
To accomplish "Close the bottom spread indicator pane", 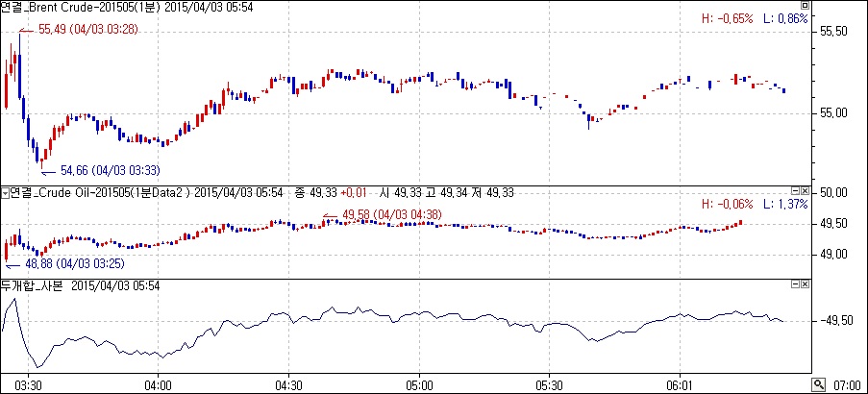I will point(806,285).
